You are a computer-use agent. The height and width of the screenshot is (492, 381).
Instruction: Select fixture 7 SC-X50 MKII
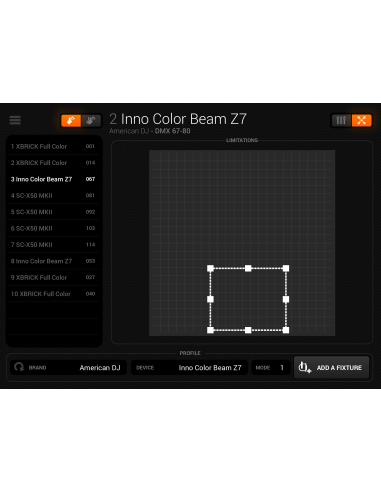[x=53, y=245]
